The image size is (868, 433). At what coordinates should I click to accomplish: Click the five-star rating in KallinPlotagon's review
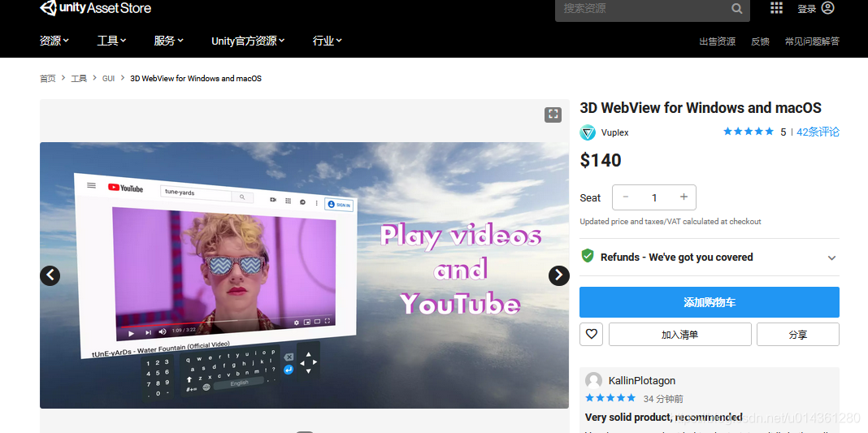pyautogui.click(x=610, y=398)
